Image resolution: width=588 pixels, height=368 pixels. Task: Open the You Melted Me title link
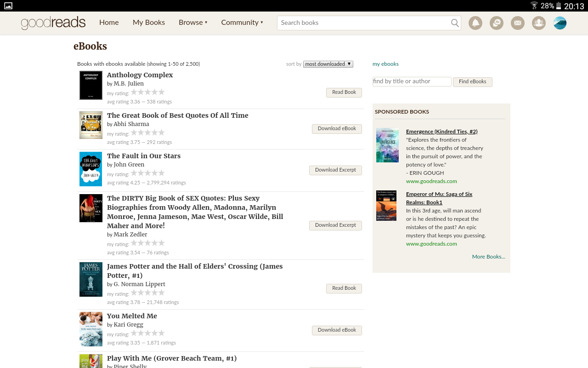pos(132,316)
